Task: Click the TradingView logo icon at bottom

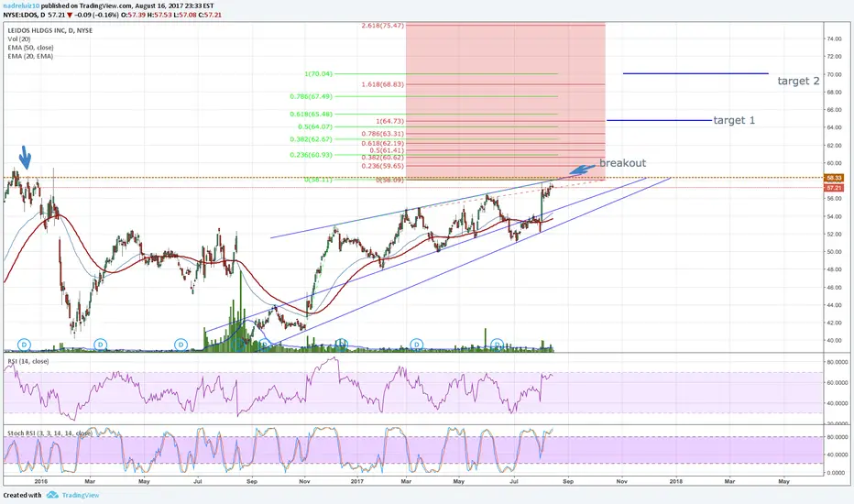Action: (52, 495)
